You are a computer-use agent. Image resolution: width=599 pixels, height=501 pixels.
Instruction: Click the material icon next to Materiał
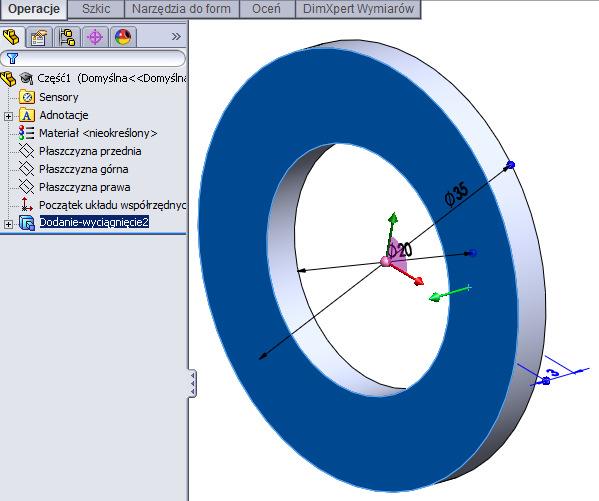[x=26, y=133]
